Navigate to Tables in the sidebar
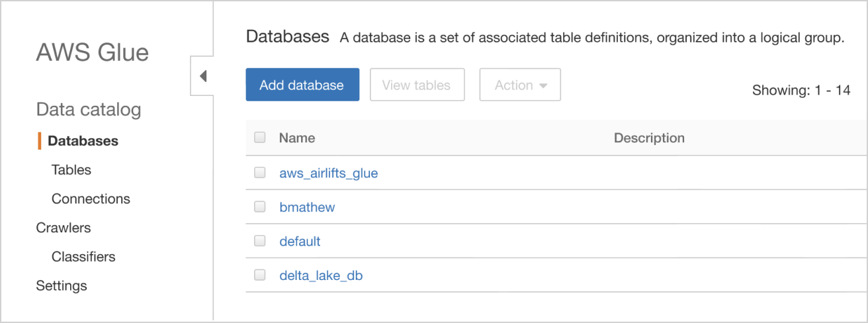Viewport: 868px width, 323px height. tap(71, 170)
